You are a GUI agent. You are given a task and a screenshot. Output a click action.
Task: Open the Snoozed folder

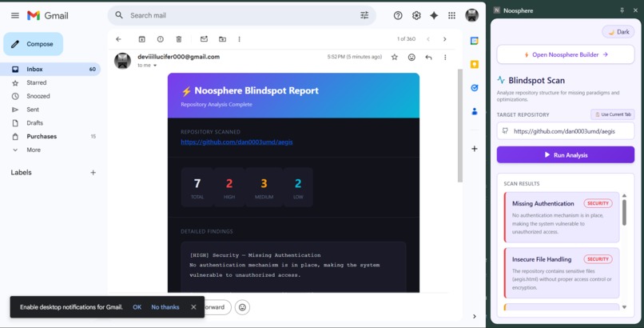[x=50, y=96]
